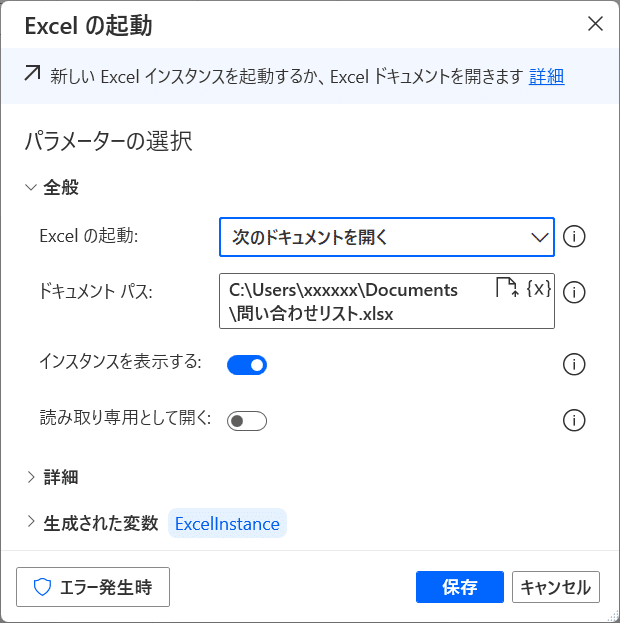Click the variable {x} icon in document path
The height and width of the screenshot is (623, 620).
pos(539,288)
